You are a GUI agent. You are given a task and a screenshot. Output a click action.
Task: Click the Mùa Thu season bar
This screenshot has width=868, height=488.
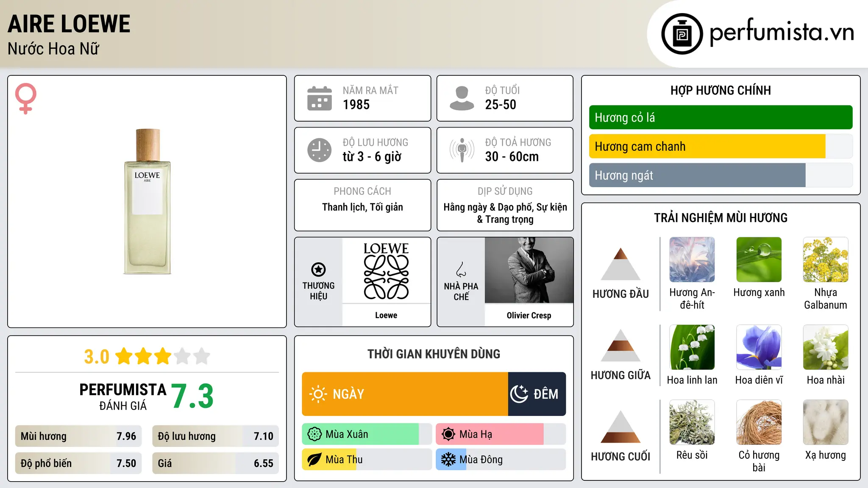[367, 460]
